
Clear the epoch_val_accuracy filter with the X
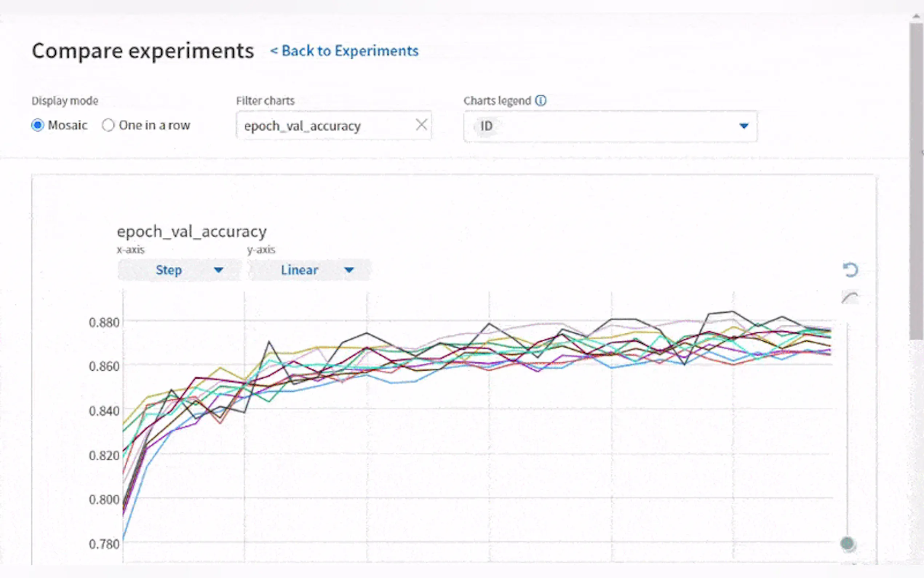(x=421, y=124)
